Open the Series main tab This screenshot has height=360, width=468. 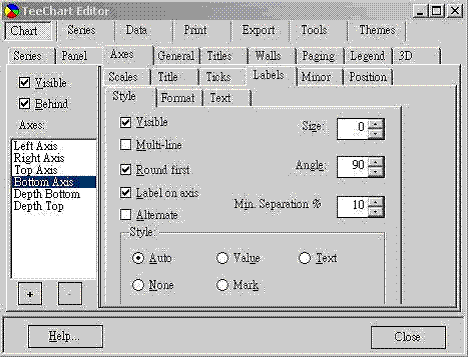(x=81, y=30)
